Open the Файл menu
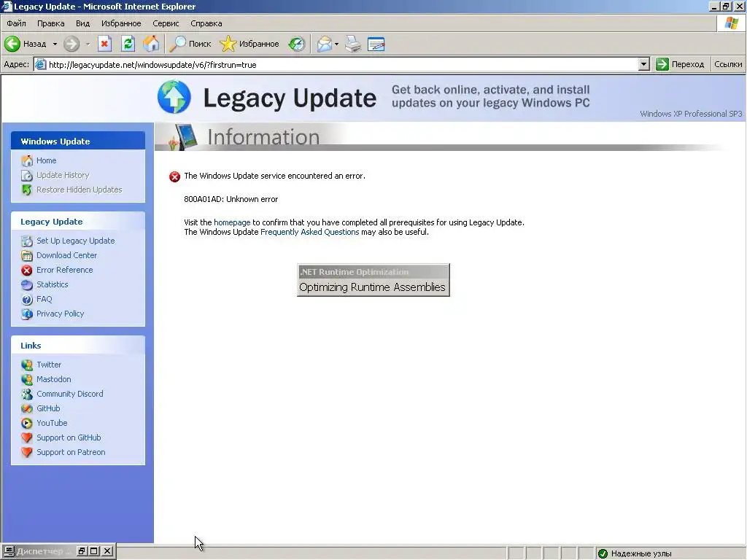Viewport: 747px width, 560px height. click(16, 23)
